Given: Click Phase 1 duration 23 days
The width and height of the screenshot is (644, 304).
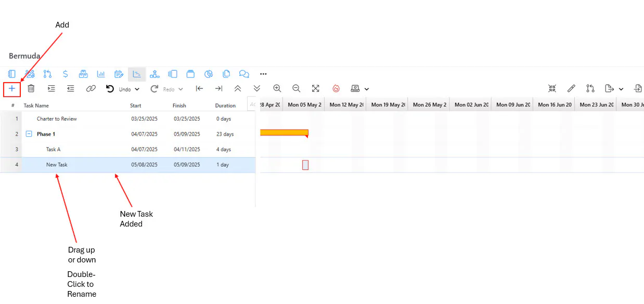Looking at the screenshot, I should point(225,134).
